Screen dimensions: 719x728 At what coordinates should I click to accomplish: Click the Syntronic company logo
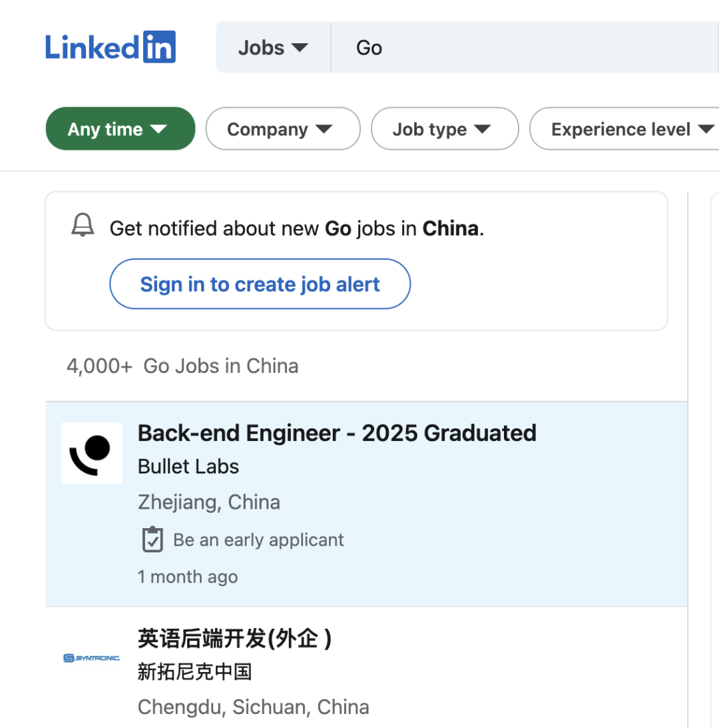[92, 658]
